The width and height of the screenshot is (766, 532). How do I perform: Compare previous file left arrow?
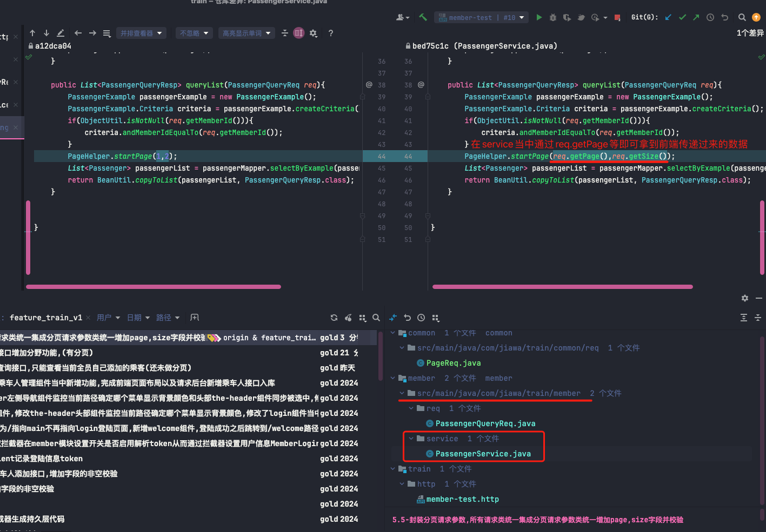tap(78, 33)
